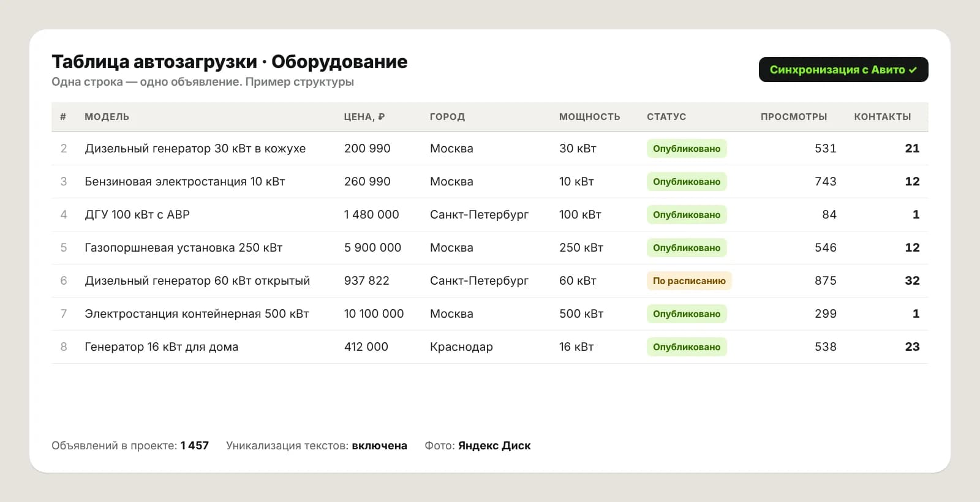Click views value 875

pos(825,281)
